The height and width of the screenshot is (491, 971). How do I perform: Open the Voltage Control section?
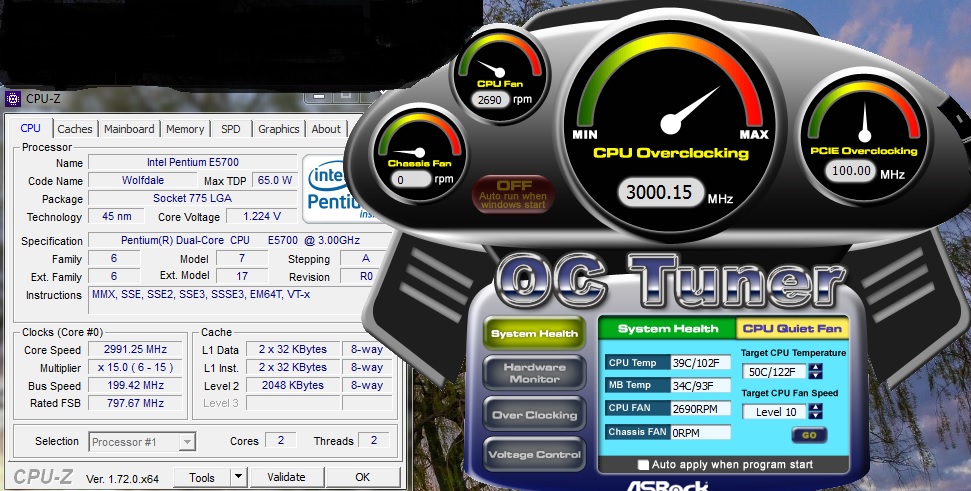click(534, 454)
